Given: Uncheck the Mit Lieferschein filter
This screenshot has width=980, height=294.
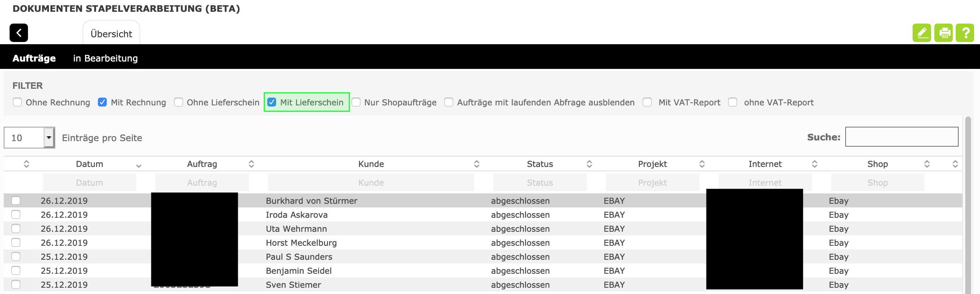Looking at the screenshot, I should tap(272, 102).
